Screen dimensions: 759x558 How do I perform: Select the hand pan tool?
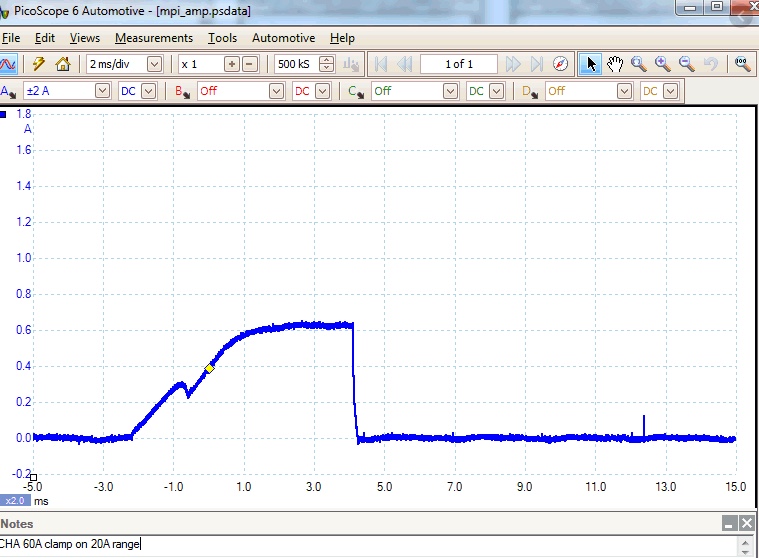point(615,64)
